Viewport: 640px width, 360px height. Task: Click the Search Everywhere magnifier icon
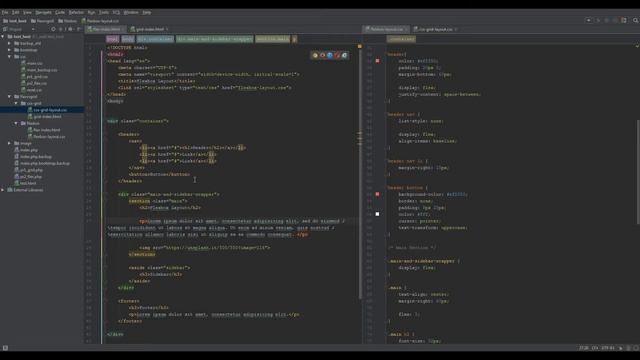coord(636,20)
